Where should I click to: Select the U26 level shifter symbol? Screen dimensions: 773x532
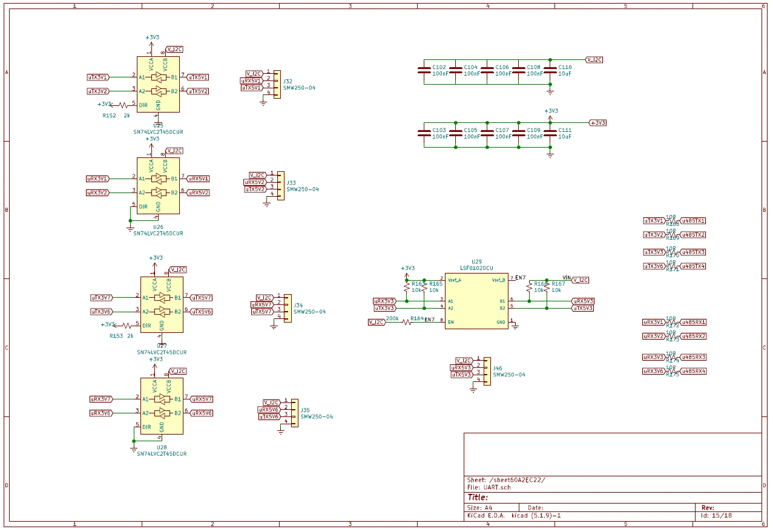(158, 186)
